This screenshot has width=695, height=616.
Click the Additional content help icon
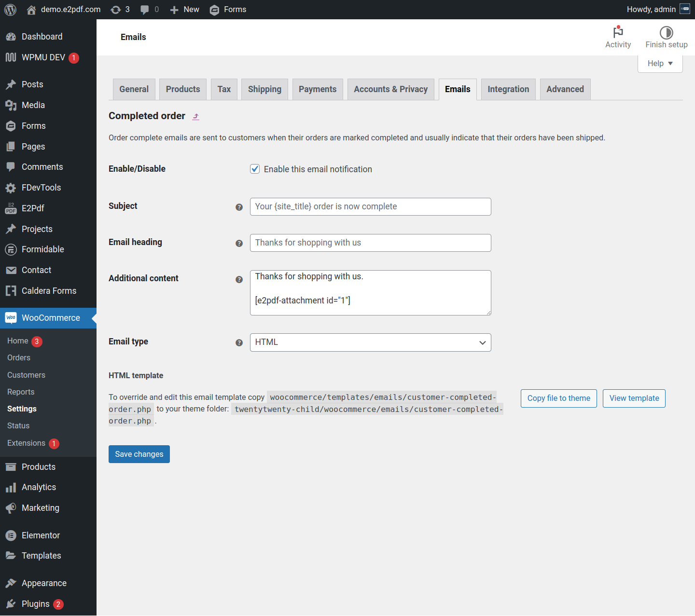(x=239, y=279)
